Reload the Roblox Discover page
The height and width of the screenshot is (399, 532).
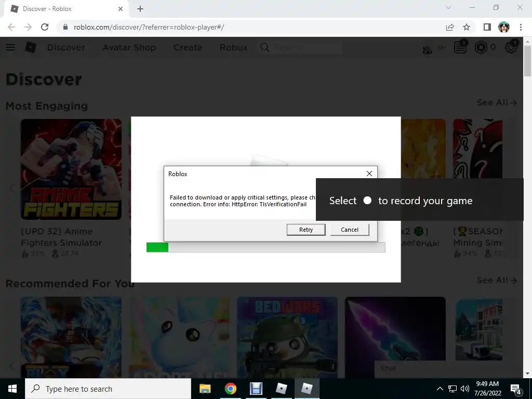(45, 27)
